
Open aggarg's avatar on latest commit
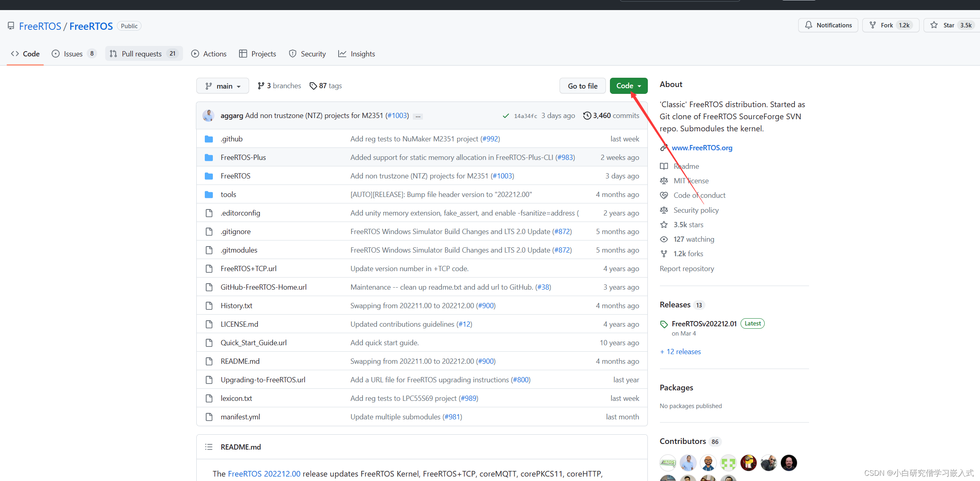pyautogui.click(x=208, y=116)
